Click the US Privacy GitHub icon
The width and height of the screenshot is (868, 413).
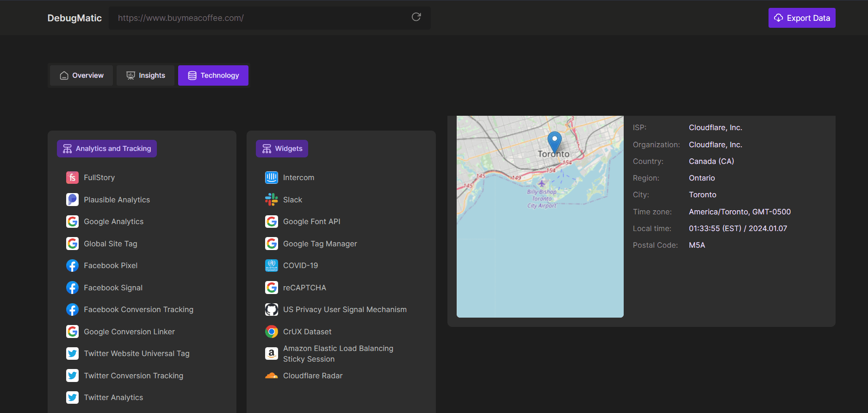coord(272,309)
